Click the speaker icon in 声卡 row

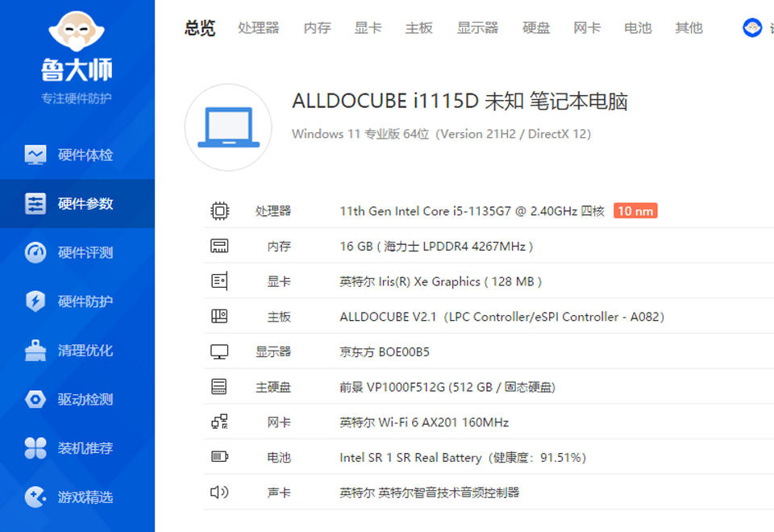tap(219, 492)
